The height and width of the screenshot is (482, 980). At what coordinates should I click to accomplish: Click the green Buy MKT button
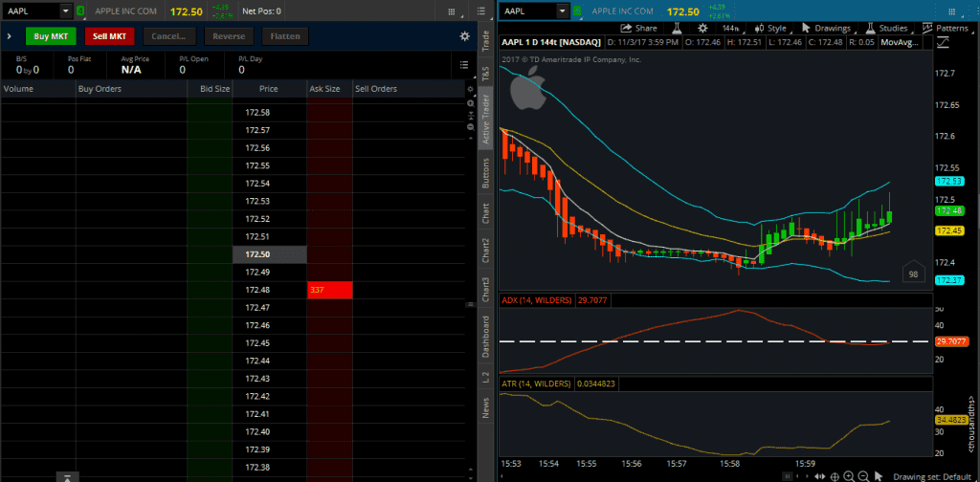[x=51, y=36]
